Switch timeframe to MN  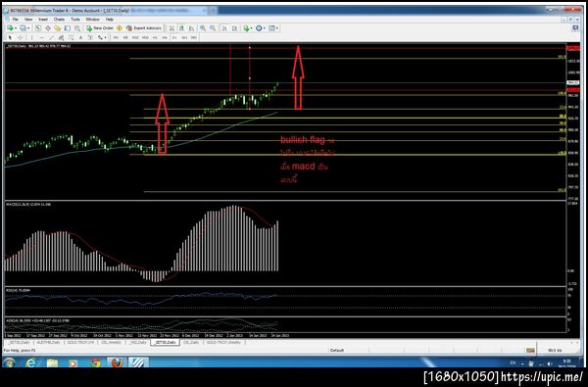click(x=194, y=37)
